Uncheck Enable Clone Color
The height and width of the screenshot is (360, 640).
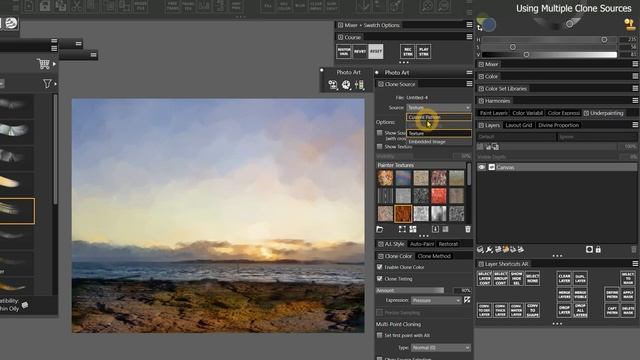click(380, 267)
